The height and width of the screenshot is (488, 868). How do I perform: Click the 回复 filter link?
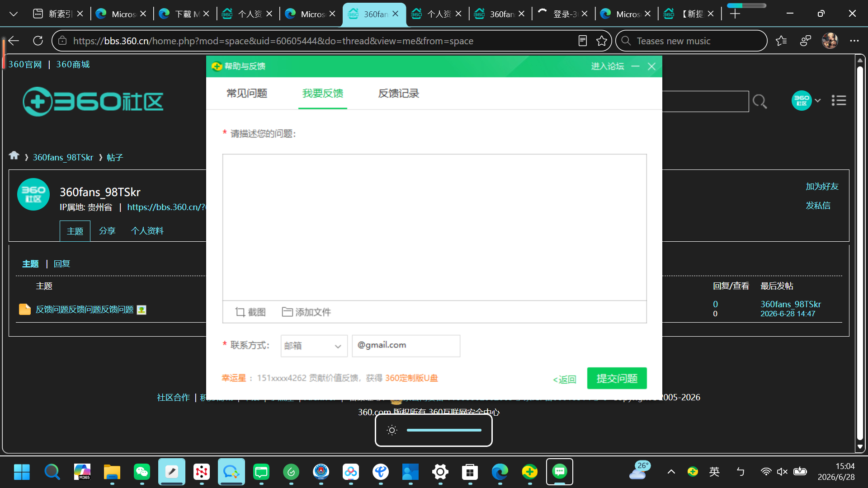click(x=62, y=264)
